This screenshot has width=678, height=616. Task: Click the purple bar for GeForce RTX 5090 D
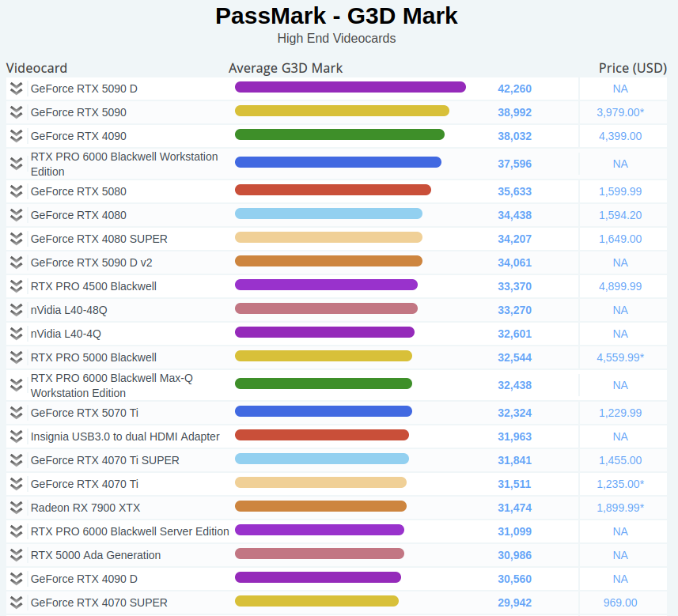tap(350, 87)
